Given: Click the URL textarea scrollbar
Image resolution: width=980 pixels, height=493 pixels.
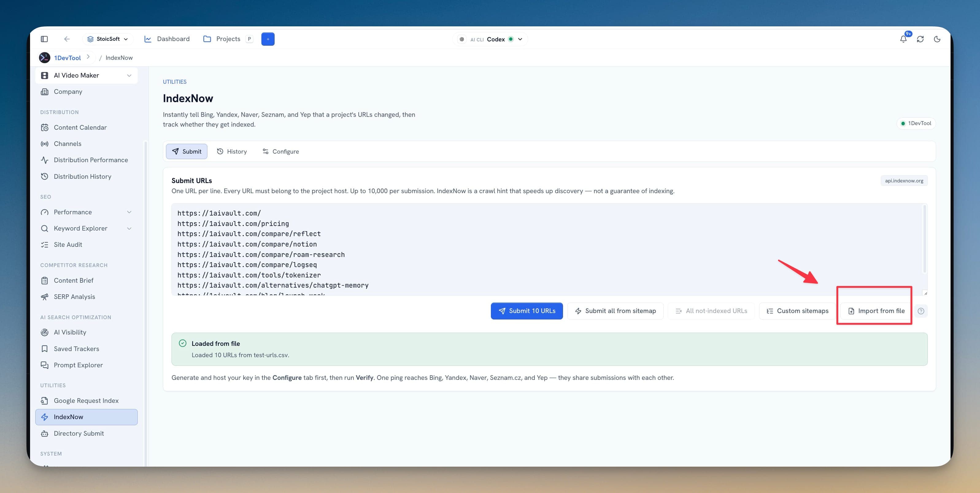Looking at the screenshot, I should [x=924, y=239].
